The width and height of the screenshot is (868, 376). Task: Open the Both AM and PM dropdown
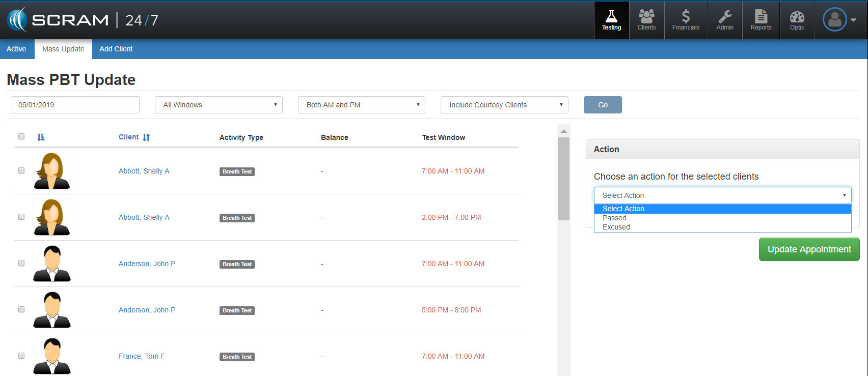click(x=361, y=105)
